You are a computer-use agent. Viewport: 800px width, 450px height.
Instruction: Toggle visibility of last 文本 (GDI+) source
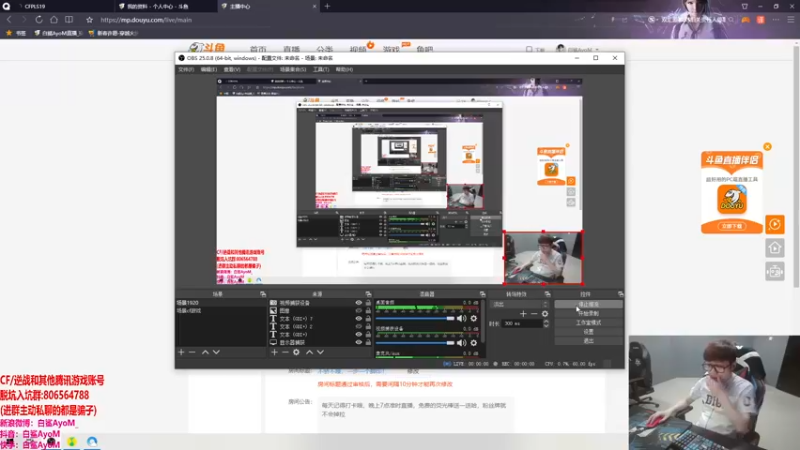coord(359,334)
